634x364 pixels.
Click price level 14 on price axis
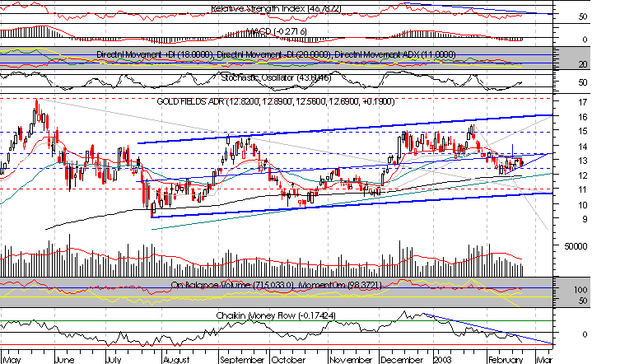pyautogui.click(x=582, y=147)
